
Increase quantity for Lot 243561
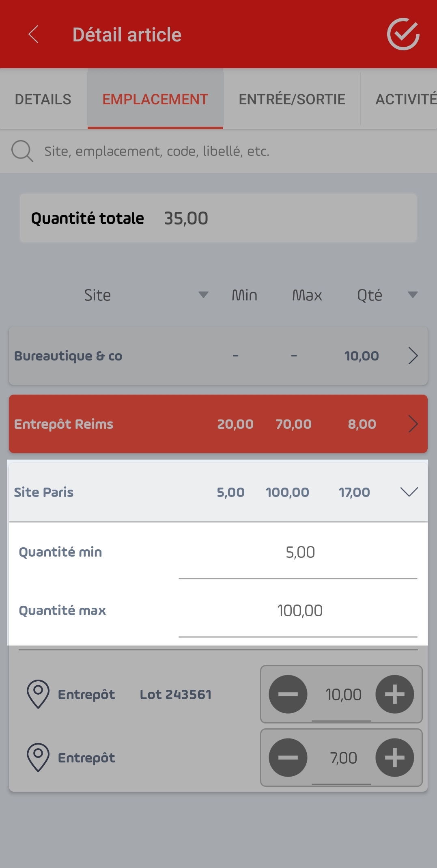(x=395, y=694)
